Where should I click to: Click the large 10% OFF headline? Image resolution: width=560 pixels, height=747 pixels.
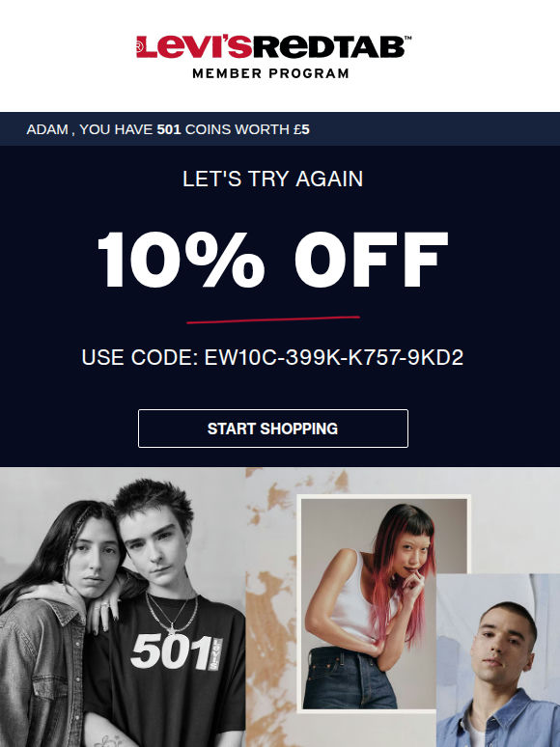pos(273,260)
